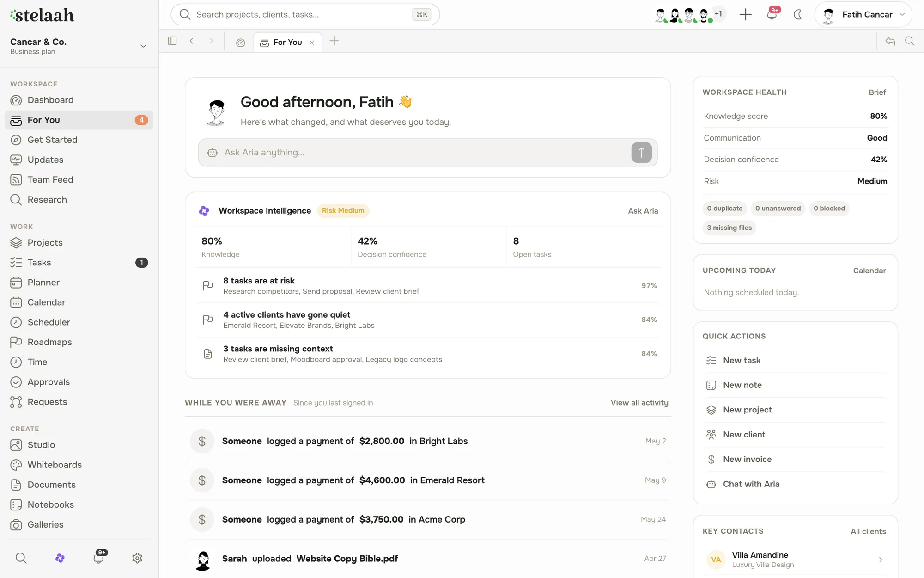This screenshot has height=578, width=924.
Task: Open Whiteboards in sidebar
Action: pyautogui.click(x=79, y=465)
